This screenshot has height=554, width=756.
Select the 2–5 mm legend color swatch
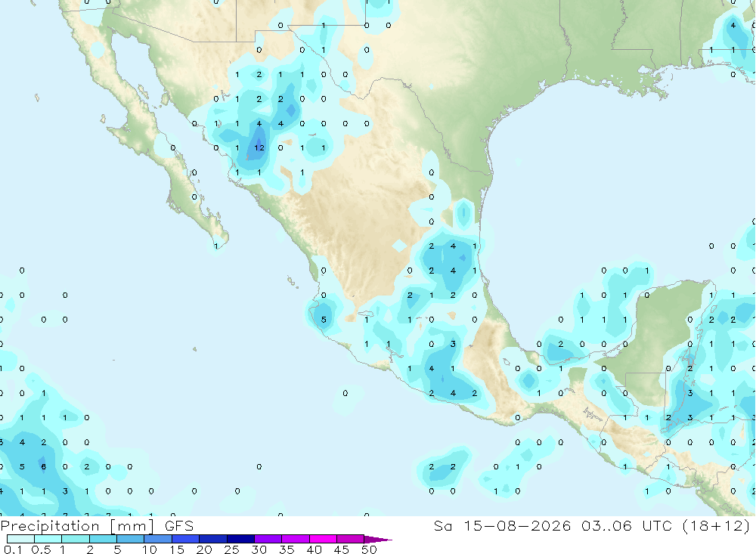tap(103, 539)
